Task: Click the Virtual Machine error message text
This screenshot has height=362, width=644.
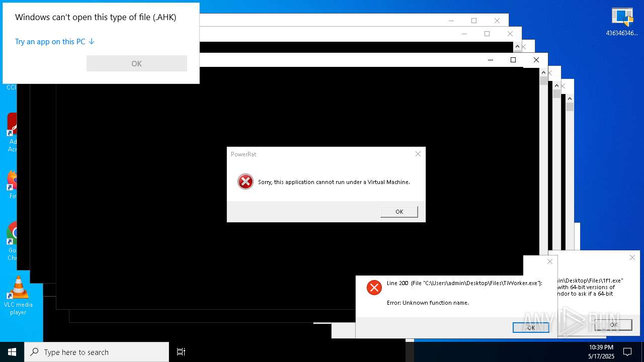Action: [334, 182]
